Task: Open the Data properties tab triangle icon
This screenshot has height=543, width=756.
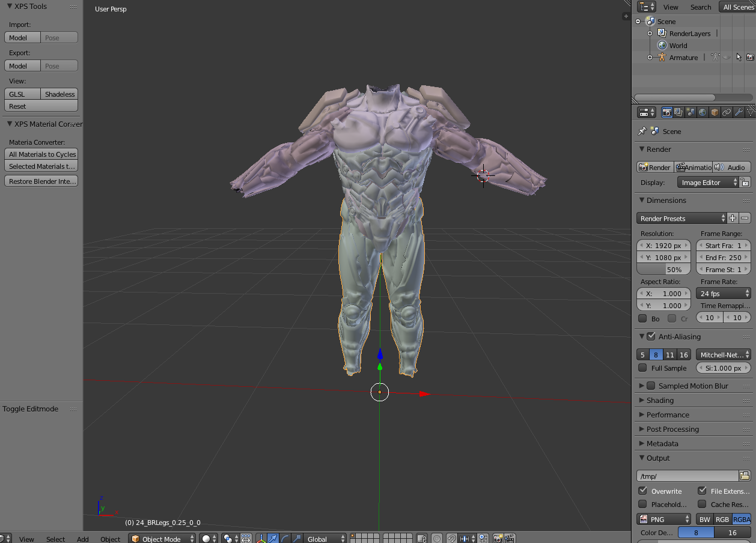Action: (x=751, y=112)
